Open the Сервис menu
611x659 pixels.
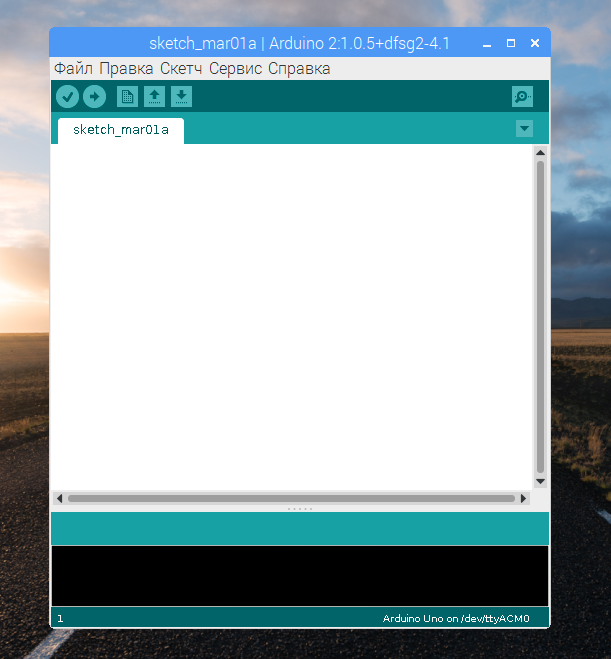click(235, 69)
